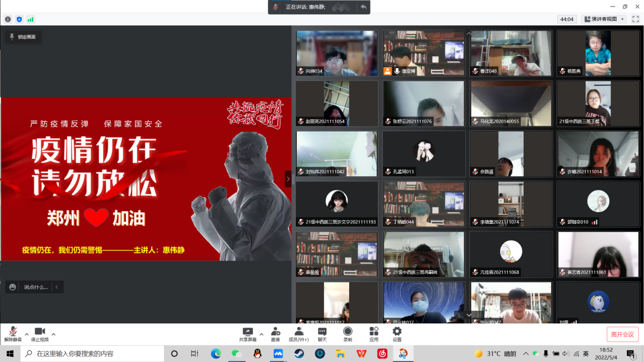The height and width of the screenshot is (362, 644).
Task: View the network signal status icon
Action: [x=30, y=19]
